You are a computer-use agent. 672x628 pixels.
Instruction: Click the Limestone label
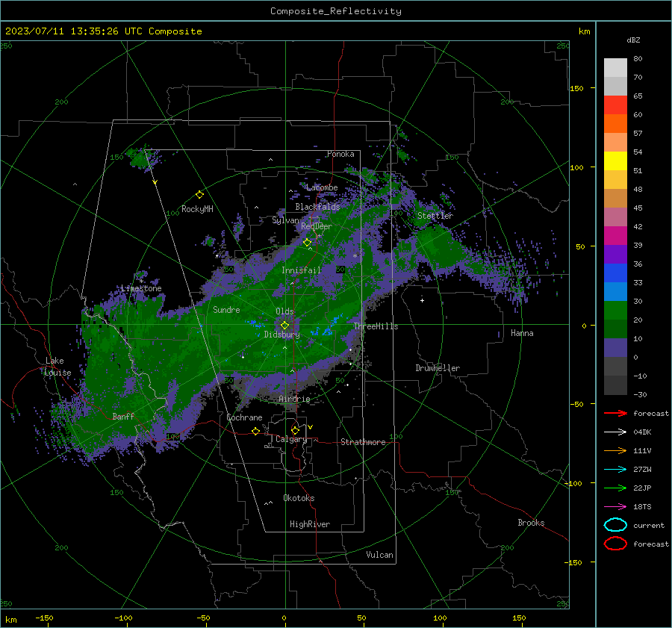[x=141, y=288]
